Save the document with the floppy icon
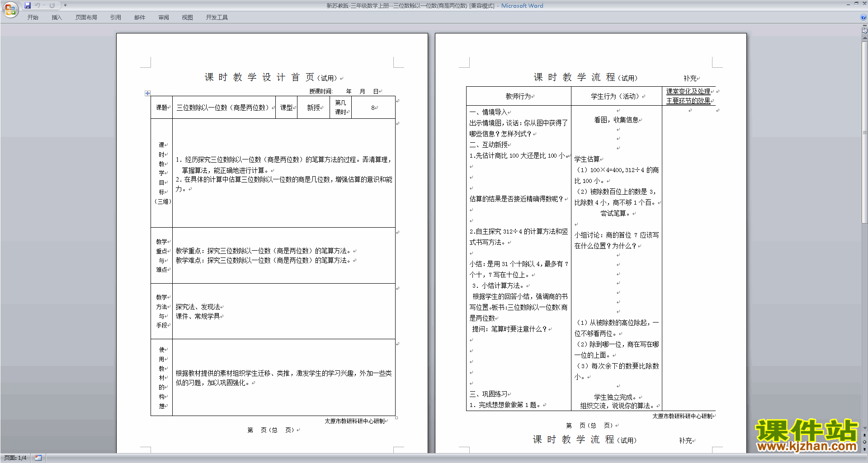 pyautogui.click(x=28, y=5)
